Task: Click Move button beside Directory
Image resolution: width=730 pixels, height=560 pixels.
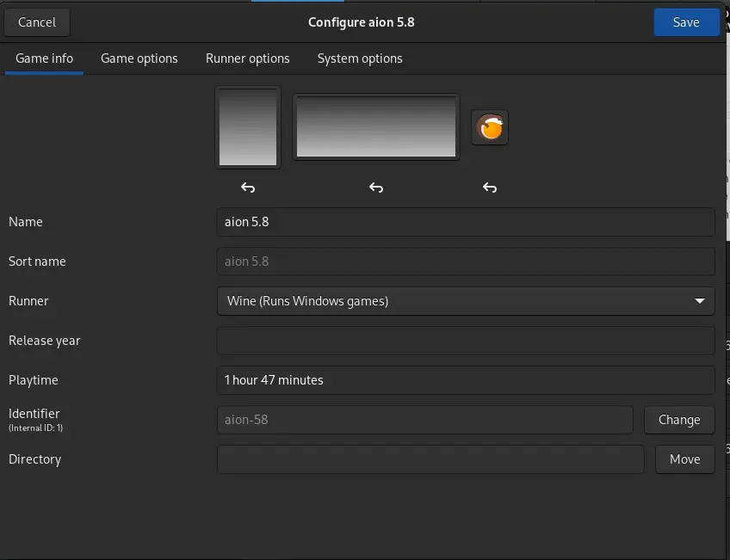Action: coord(685,459)
